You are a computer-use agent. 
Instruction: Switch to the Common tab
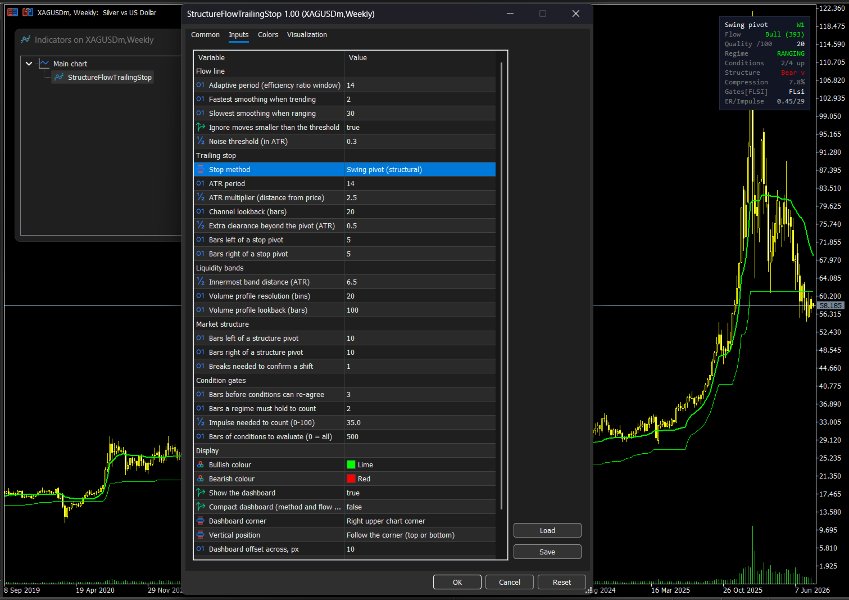point(205,35)
